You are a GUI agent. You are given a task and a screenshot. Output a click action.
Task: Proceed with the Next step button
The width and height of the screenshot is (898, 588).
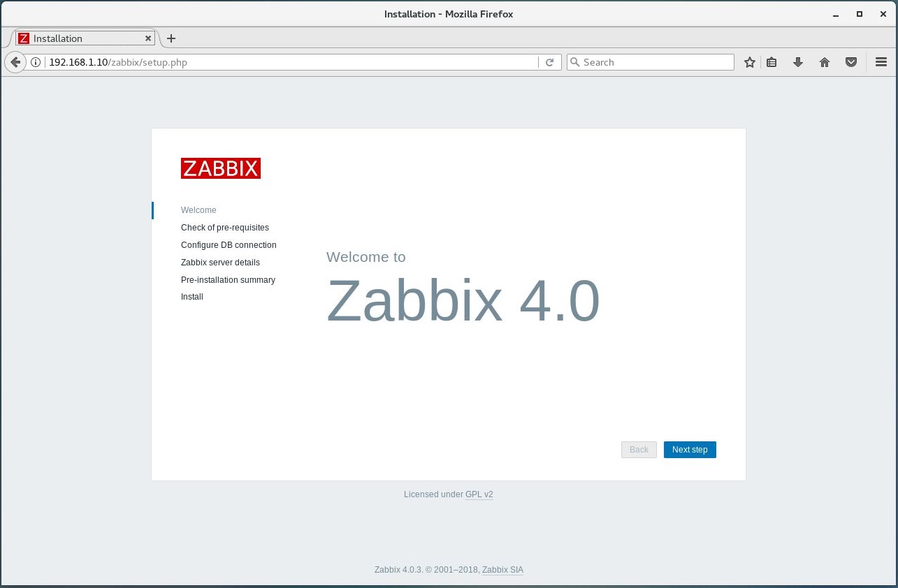click(x=690, y=450)
